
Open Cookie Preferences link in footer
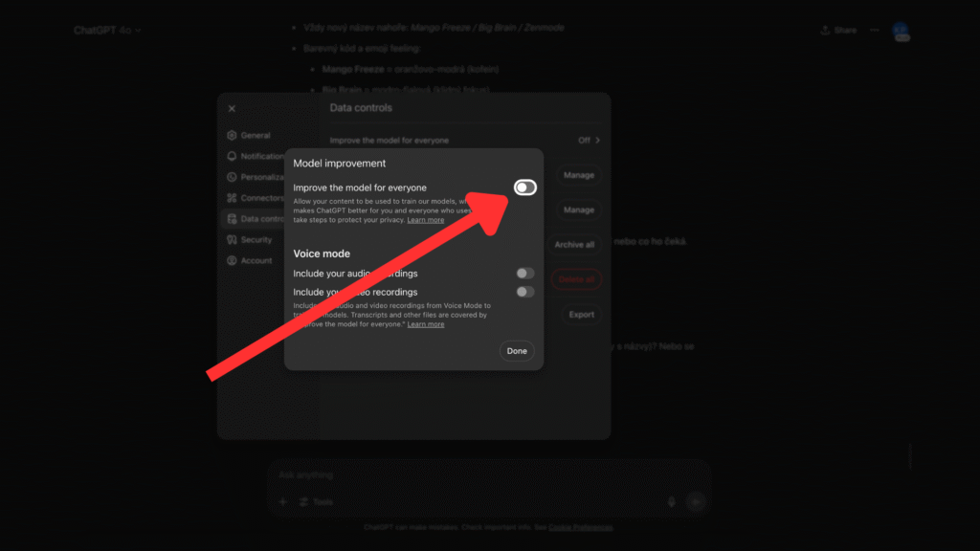pos(581,527)
